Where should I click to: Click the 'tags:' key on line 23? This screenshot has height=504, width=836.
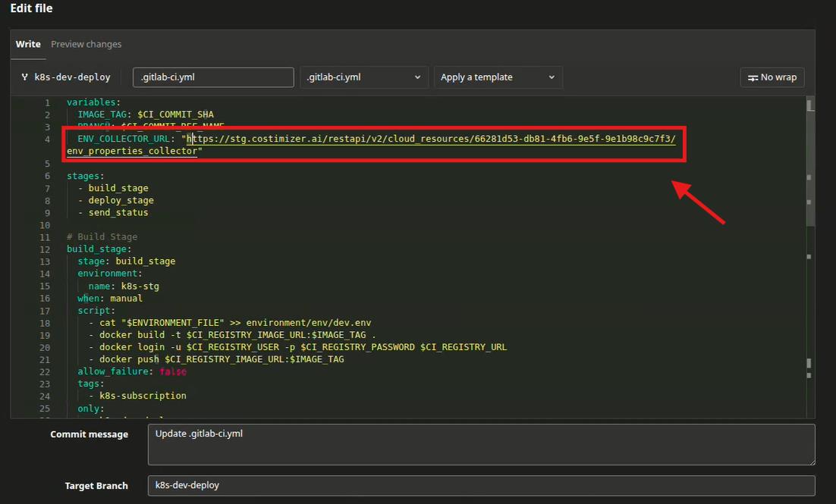tap(91, 383)
